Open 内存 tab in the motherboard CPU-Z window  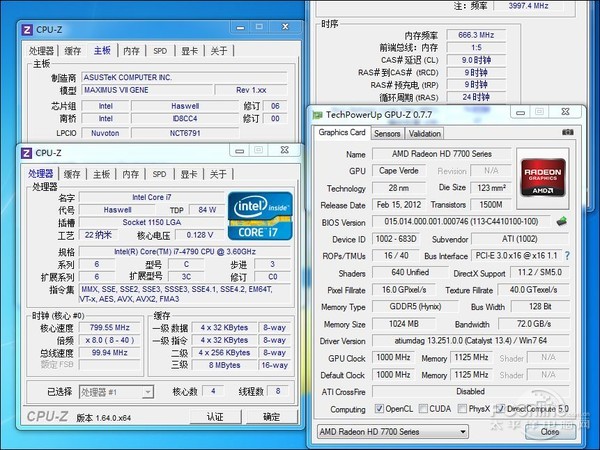tap(131, 51)
